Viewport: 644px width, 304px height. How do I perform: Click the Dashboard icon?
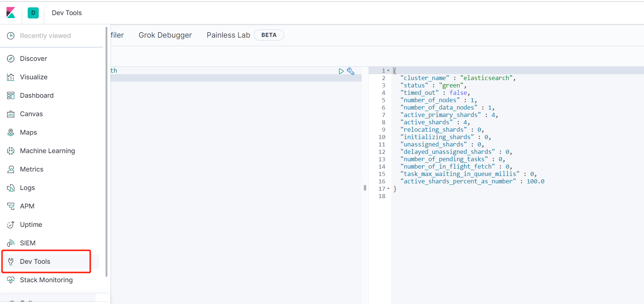click(x=11, y=96)
